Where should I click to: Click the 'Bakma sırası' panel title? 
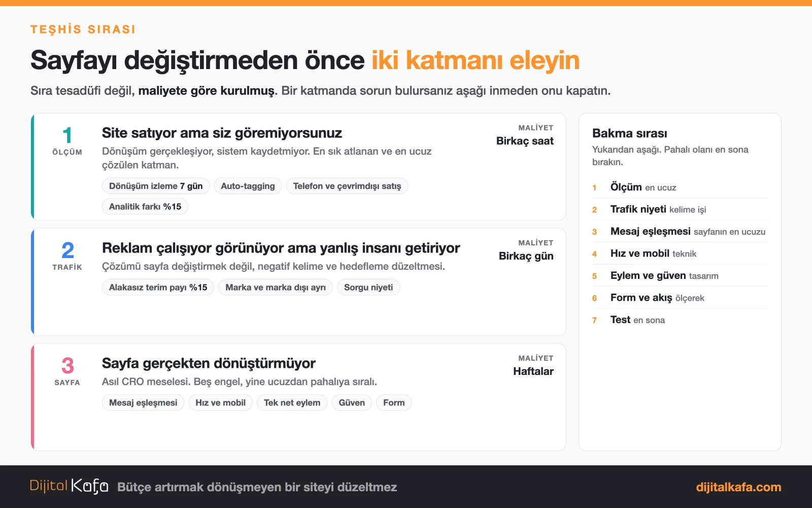coord(629,133)
